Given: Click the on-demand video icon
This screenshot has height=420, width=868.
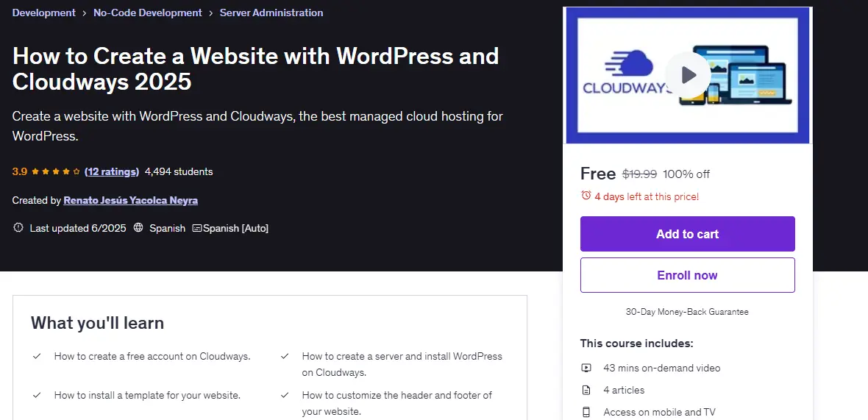Looking at the screenshot, I should pyautogui.click(x=586, y=368).
